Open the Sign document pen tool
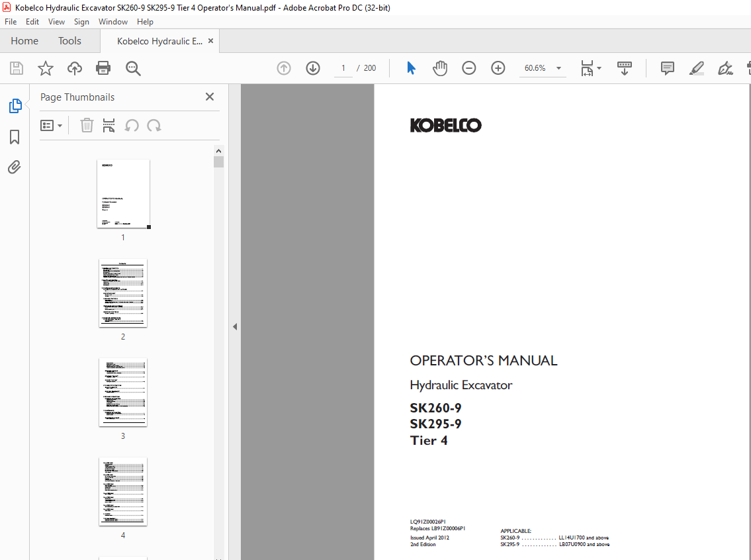The width and height of the screenshot is (751, 560). (725, 68)
